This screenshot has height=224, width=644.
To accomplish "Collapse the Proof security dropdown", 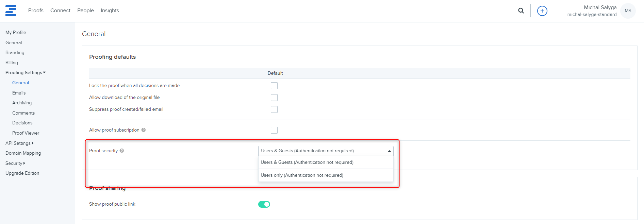I will tap(389, 151).
